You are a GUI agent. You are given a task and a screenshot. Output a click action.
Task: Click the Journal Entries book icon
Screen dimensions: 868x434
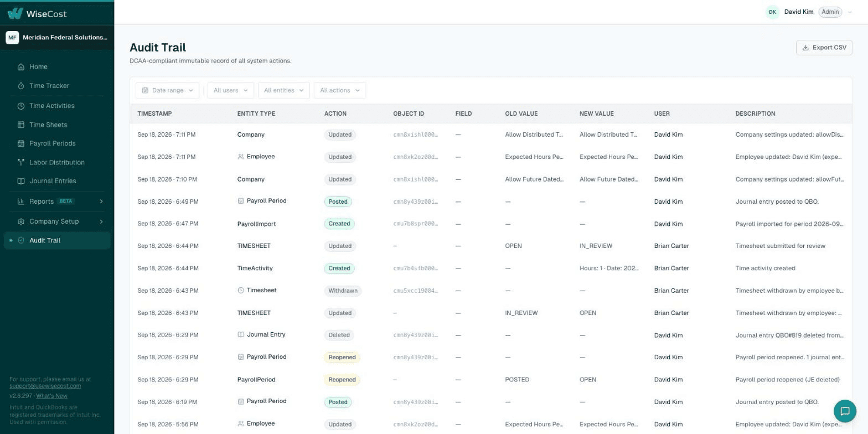tap(21, 181)
